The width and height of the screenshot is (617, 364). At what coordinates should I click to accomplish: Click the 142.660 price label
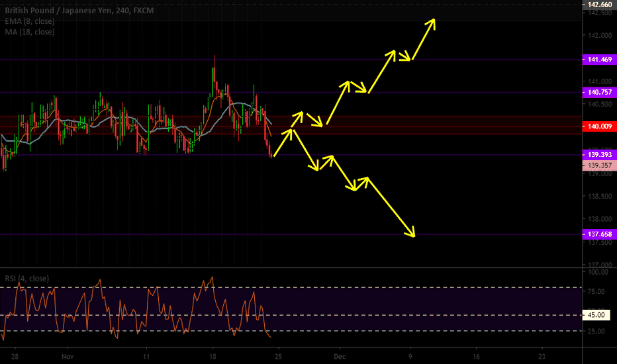click(599, 4)
